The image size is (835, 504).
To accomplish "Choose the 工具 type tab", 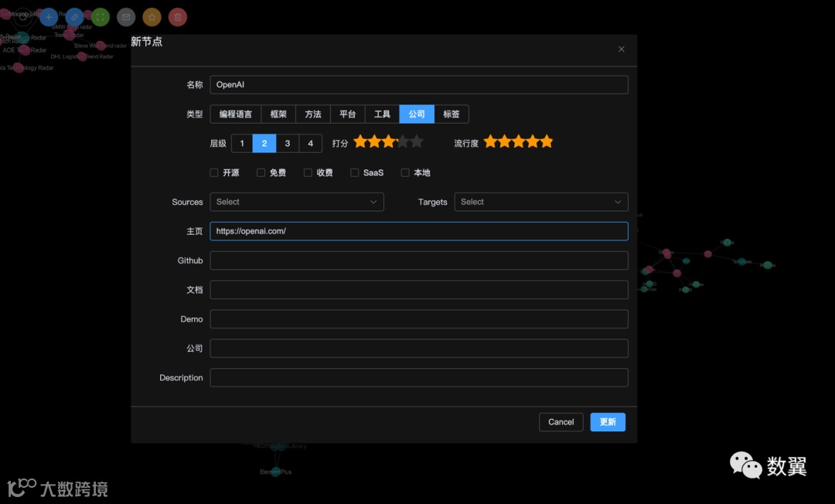I will pyautogui.click(x=383, y=114).
